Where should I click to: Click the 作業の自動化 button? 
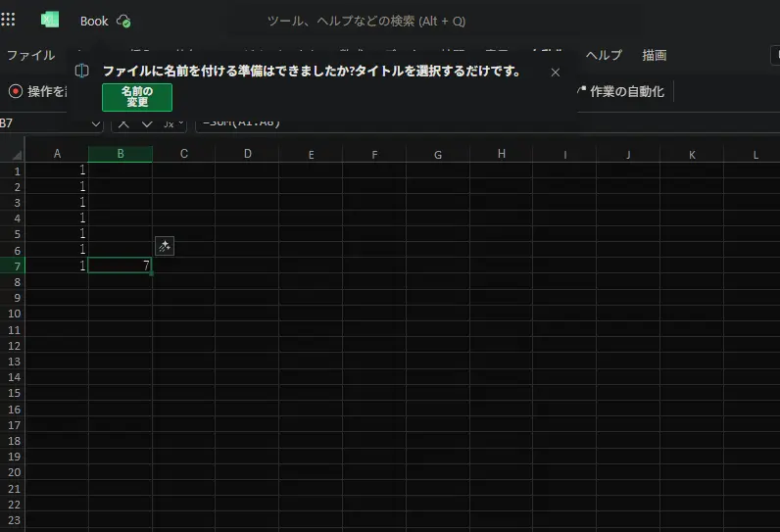(620, 91)
